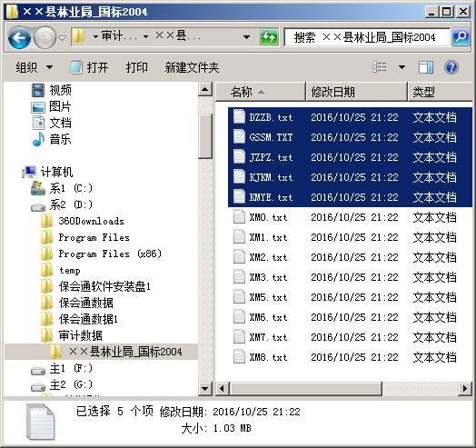This screenshot has width=476, height=448.
Task: Open the 审计数据 folder in tree
Action: (x=72, y=335)
